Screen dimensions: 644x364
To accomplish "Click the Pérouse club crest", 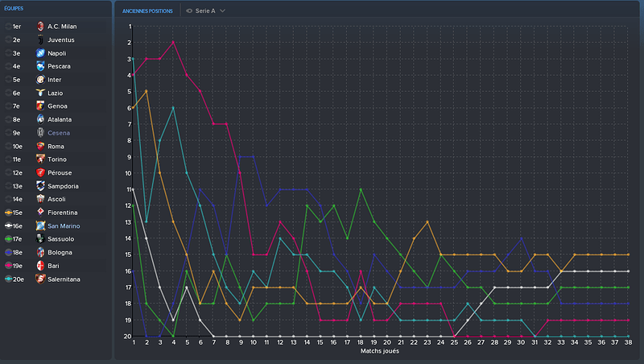I will click(x=40, y=172).
